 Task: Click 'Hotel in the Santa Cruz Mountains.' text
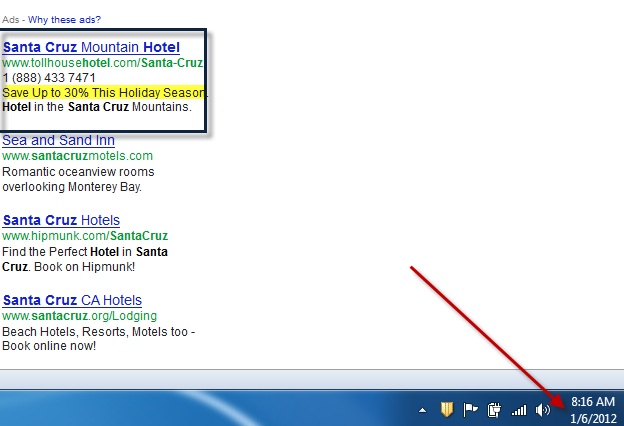coord(97,107)
